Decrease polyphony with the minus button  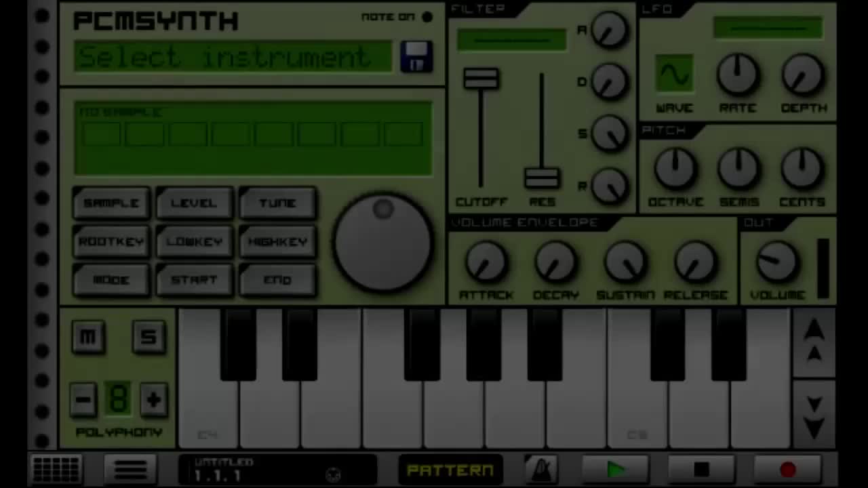point(83,399)
